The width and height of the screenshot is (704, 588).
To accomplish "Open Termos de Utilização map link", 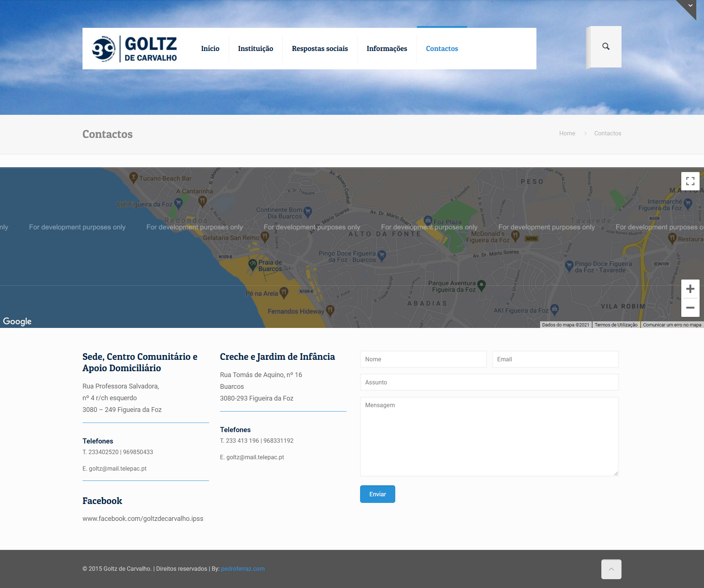I will click(616, 325).
